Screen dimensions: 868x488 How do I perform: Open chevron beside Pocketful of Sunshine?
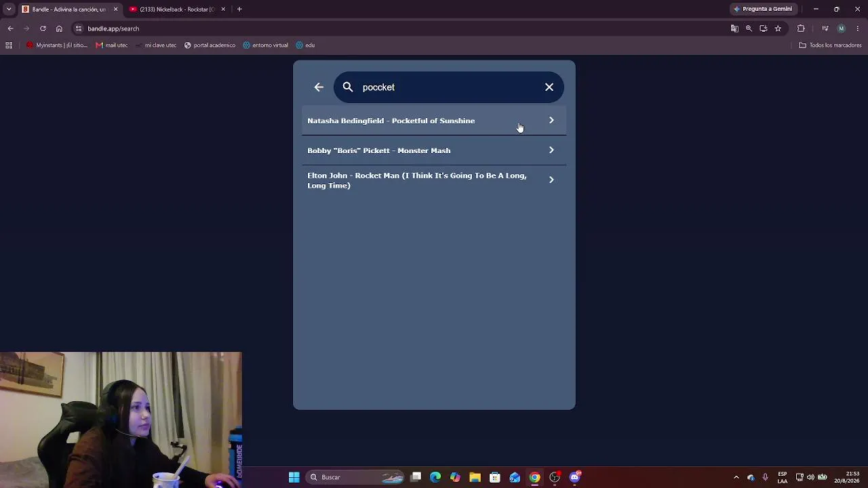(551, 121)
